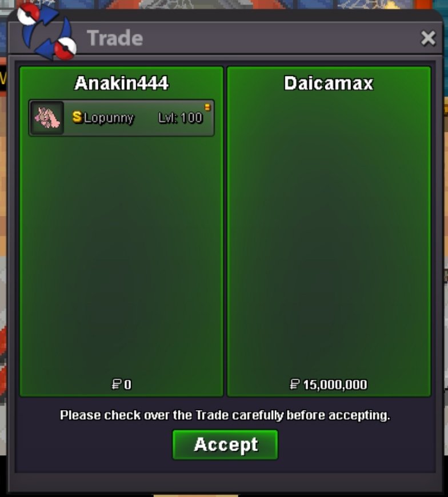Screen dimensions: 448x497
Task: Click the Trade title text
Action: pyautogui.click(x=115, y=38)
